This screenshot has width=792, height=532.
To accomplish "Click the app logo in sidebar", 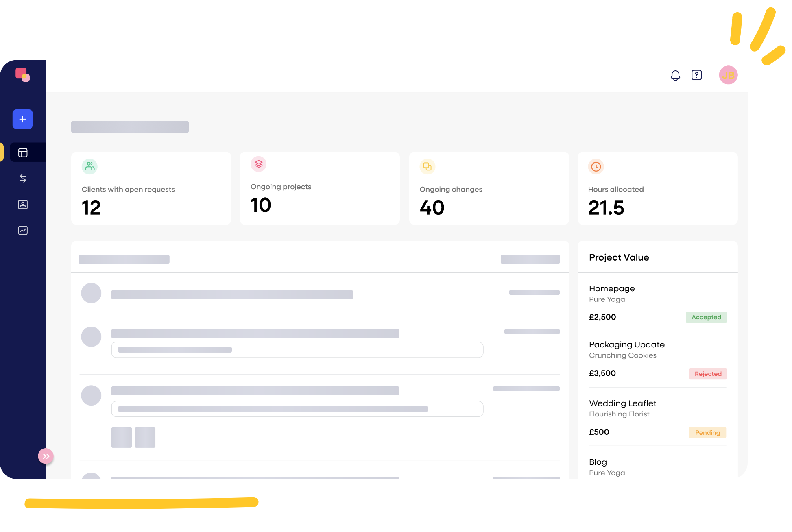I will pos(22,75).
